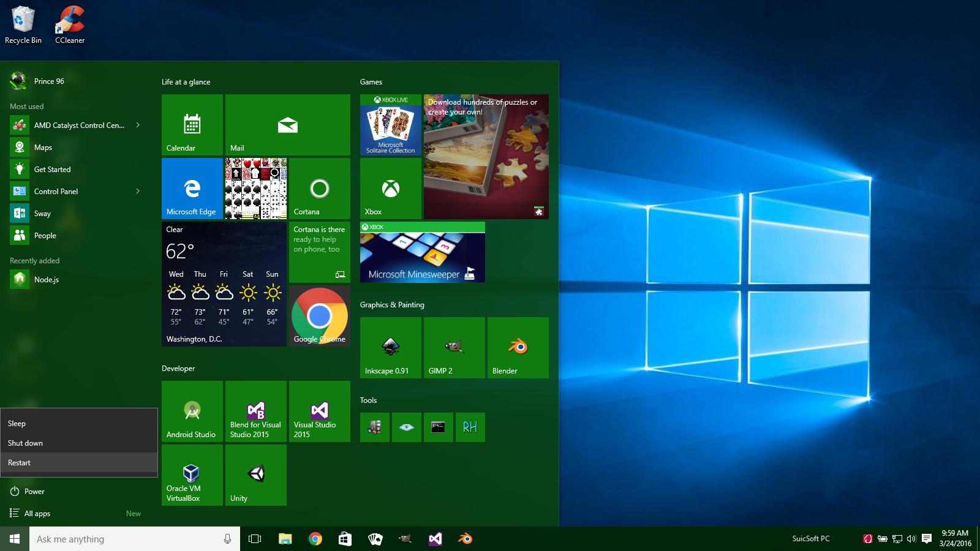Open the Windows Store taskbar icon

pos(345,539)
